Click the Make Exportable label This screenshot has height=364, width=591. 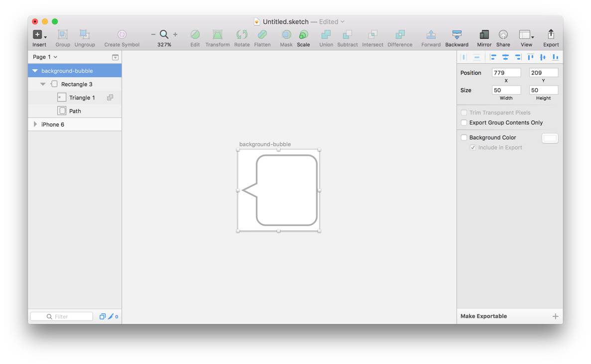click(x=483, y=316)
